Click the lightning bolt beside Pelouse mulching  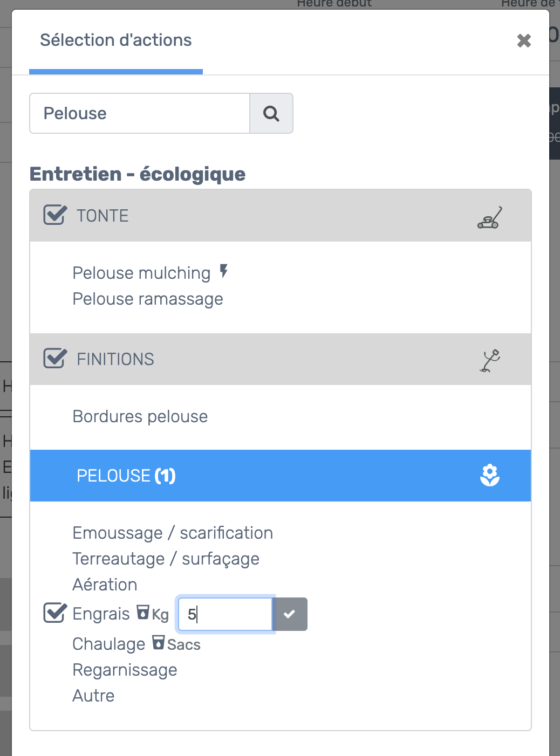pos(224,271)
